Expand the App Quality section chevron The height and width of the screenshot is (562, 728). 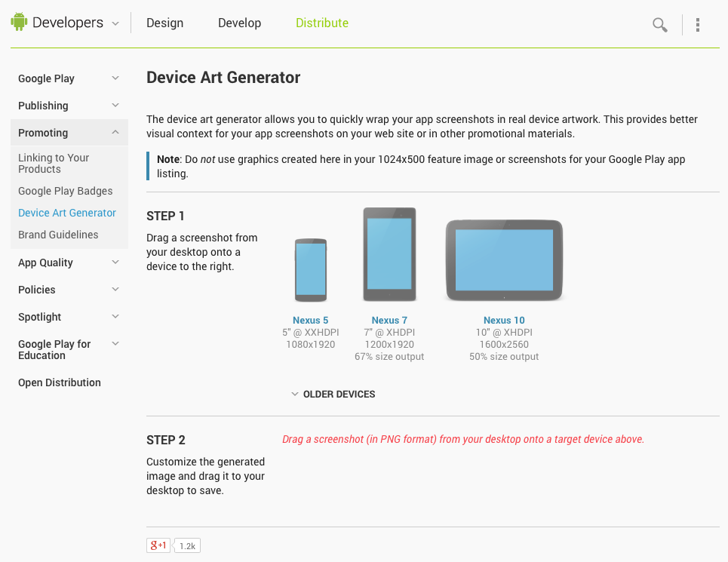point(115,263)
